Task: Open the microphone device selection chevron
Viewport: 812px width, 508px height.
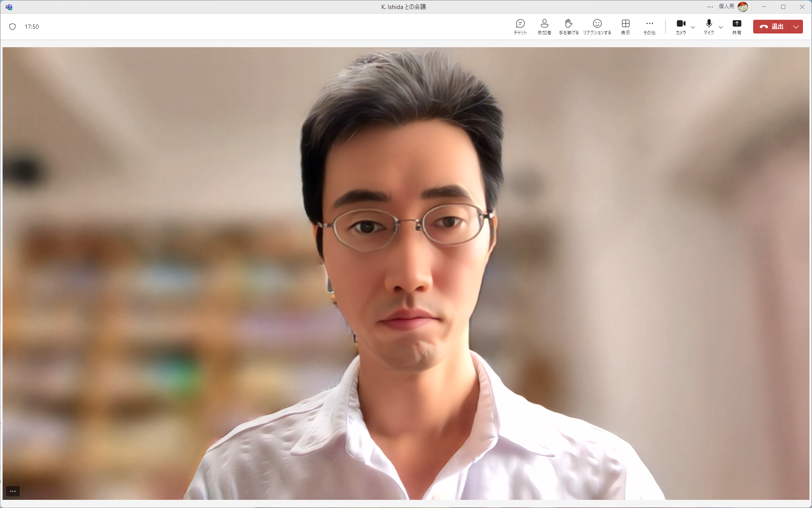Action: coord(721,27)
